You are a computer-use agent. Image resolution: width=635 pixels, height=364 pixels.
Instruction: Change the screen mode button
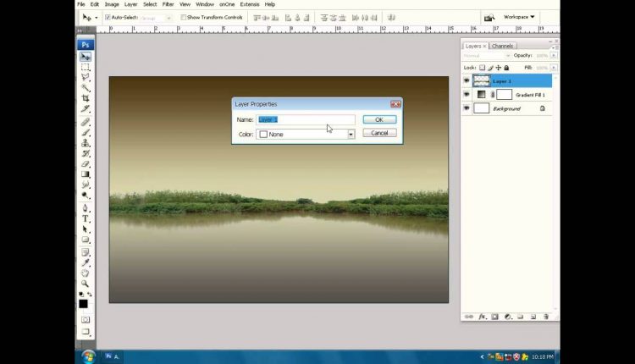85,332
